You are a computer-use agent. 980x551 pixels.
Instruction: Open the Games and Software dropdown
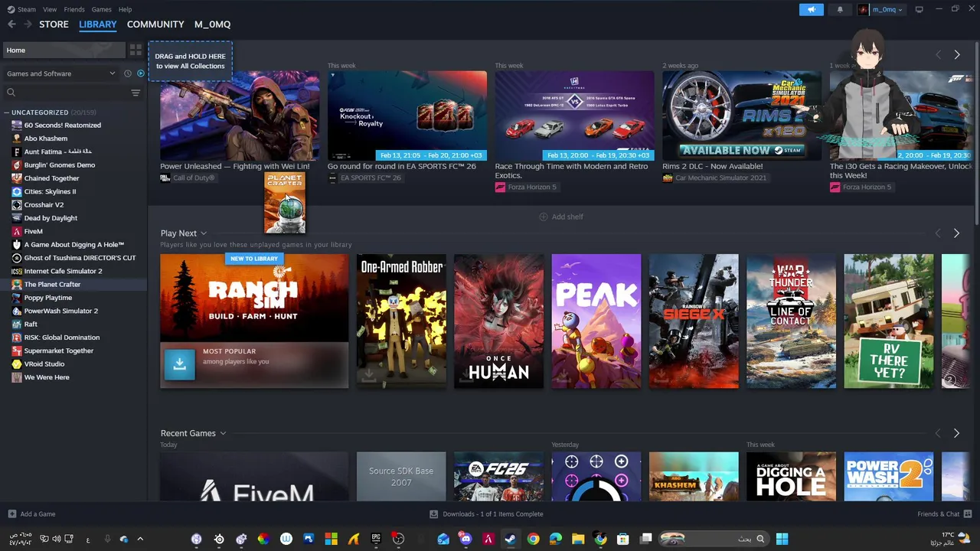pyautogui.click(x=60, y=73)
